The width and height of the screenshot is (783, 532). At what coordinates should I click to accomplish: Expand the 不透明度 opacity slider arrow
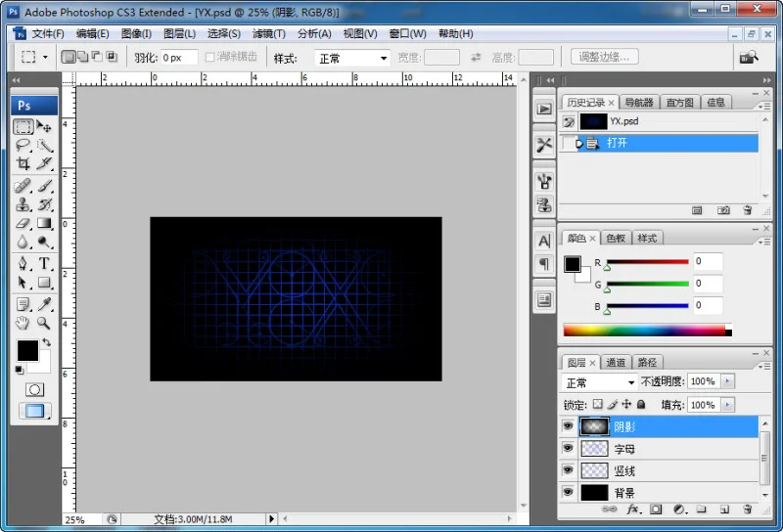pyautogui.click(x=727, y=381)
